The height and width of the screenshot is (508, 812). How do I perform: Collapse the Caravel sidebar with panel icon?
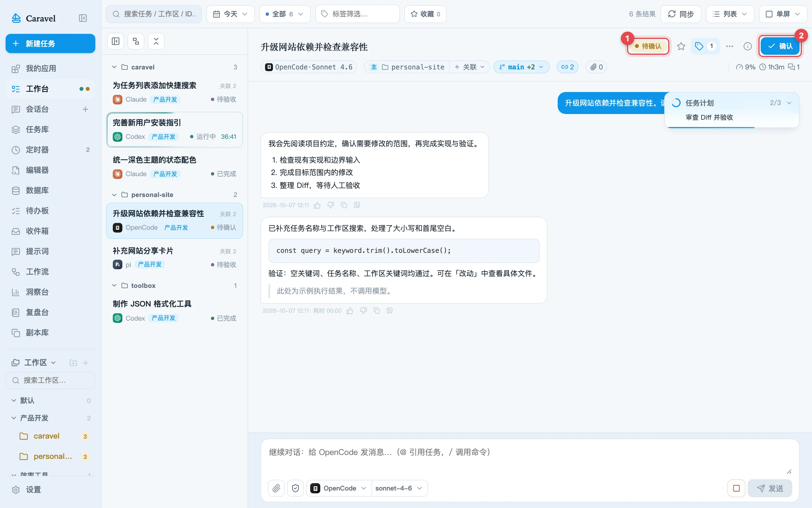click(83, 18)
